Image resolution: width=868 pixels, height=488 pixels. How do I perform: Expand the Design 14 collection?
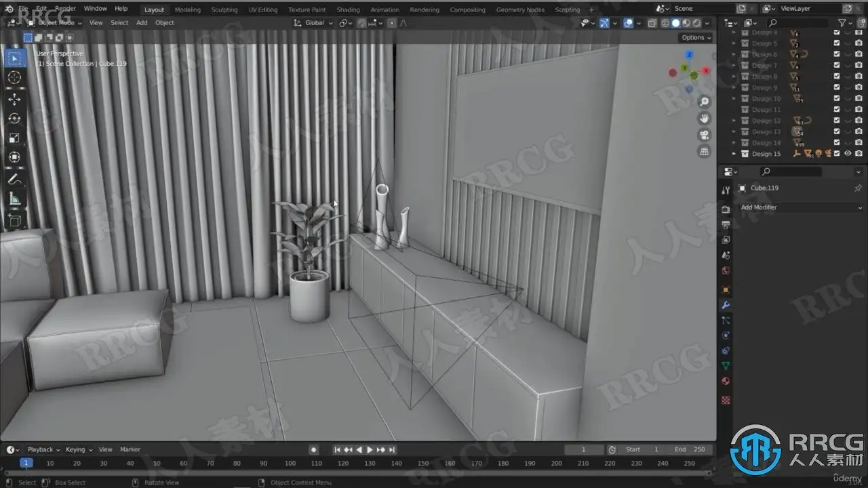(x=734, y=143)
